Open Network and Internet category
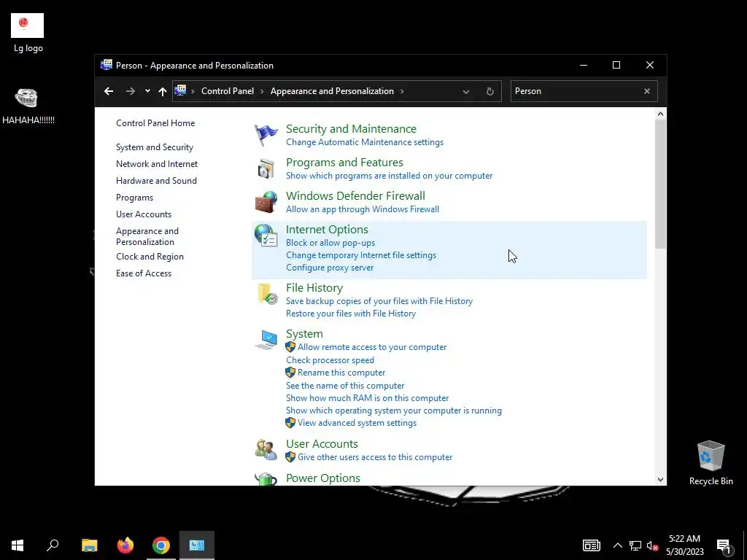This screenshot has height=560, width=747. pyautogui.click(x=157, y=164)
